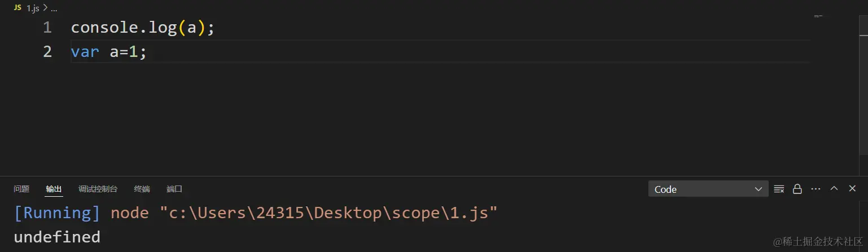Switch to the 问题 tab
This screenshot has width=868, height=252.
click(21, 189)
